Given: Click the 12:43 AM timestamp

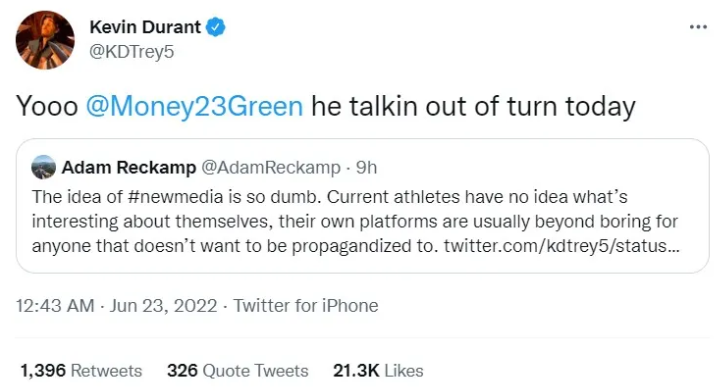Looking at the screenshot, I should 55,306.
